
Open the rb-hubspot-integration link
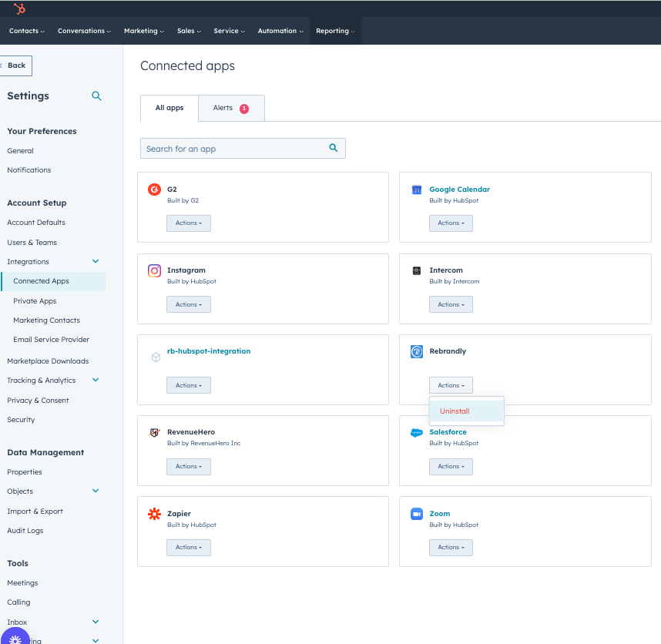click(209, 351)
